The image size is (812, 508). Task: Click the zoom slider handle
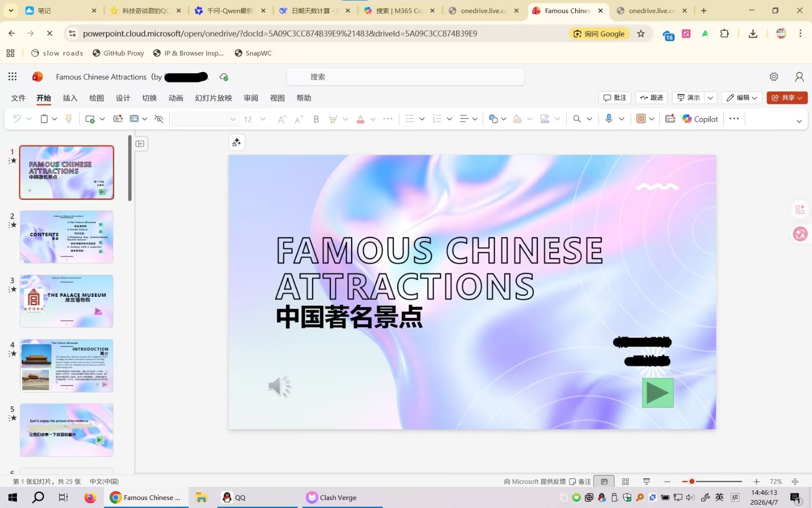click(x=692, y=481)
